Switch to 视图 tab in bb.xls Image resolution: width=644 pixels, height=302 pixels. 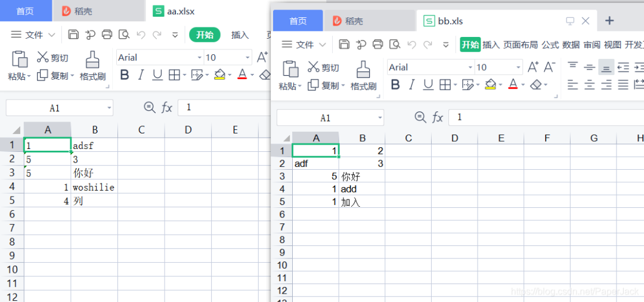[x=612, y=45]
